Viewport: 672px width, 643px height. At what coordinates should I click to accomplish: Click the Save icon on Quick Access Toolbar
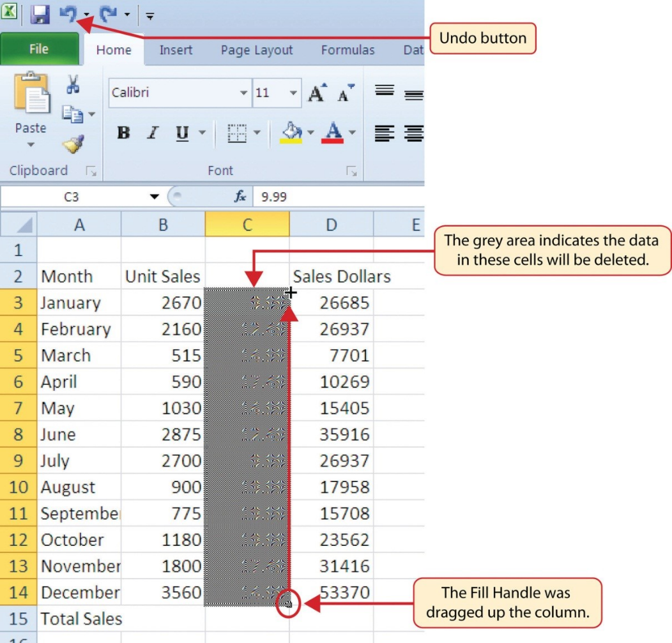(40, 14)
